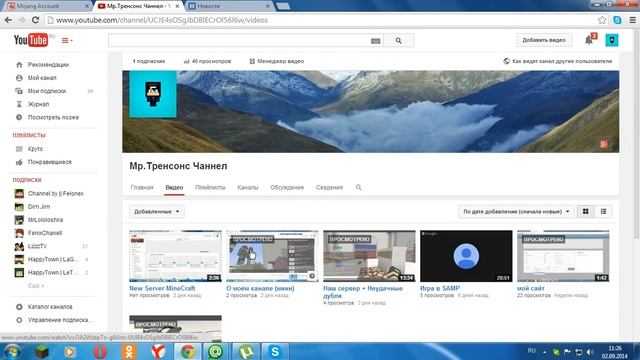Open the Сведения tab
Screen dimensions: 640x360
coord(329,187)
